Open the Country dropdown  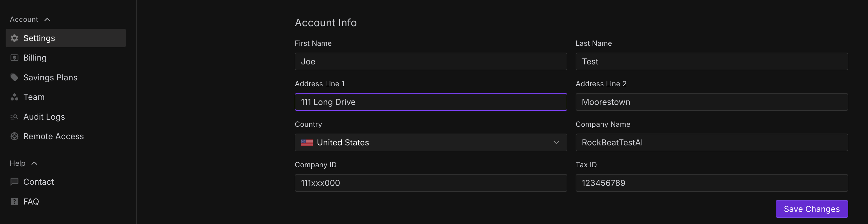point(431,142)
